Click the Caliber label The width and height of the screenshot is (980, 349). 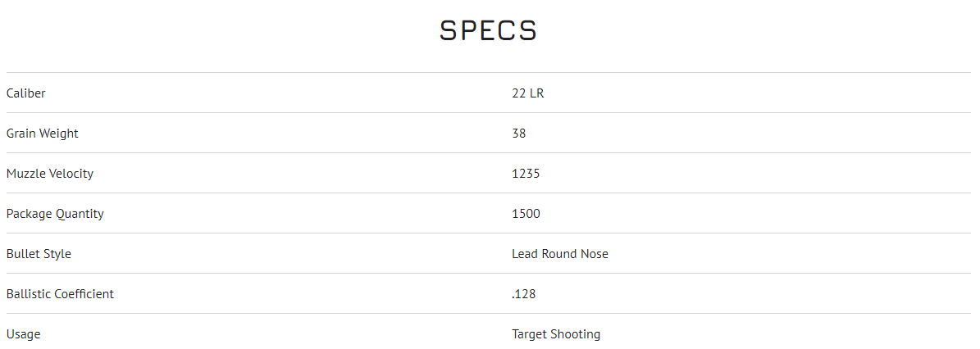(26, 93)
